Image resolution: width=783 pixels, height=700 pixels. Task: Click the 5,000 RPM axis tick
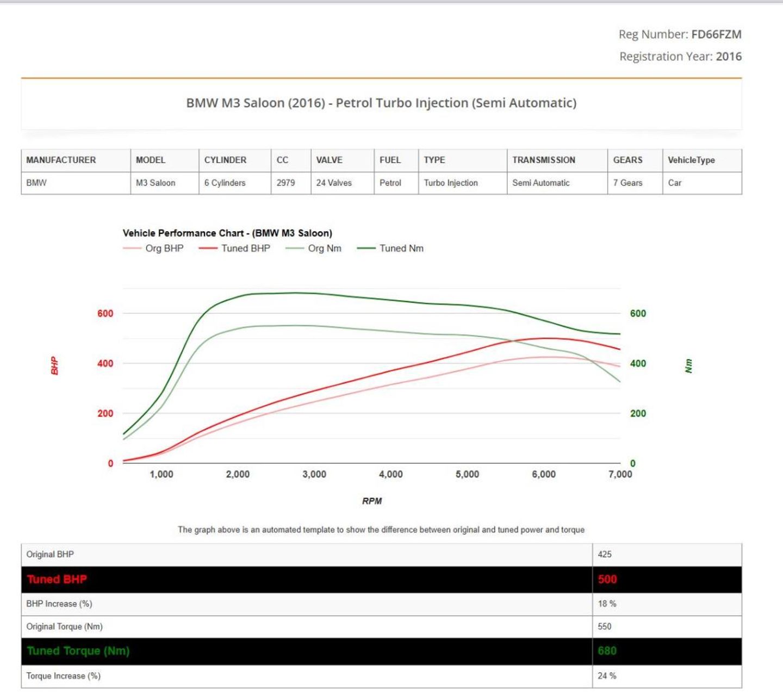pos(467,474)
